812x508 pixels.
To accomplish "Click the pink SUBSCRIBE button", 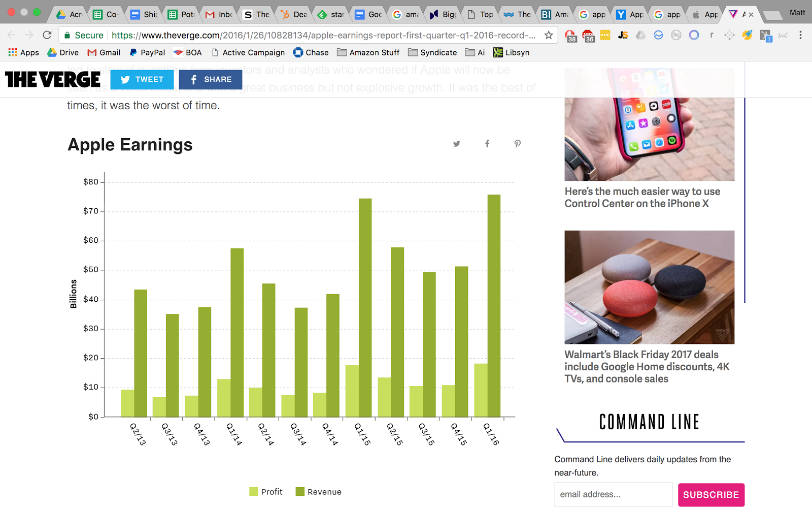I will point(711,495).
